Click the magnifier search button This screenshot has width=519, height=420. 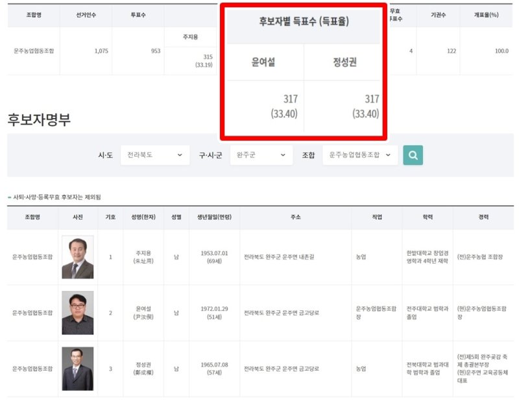pos(413,155)
